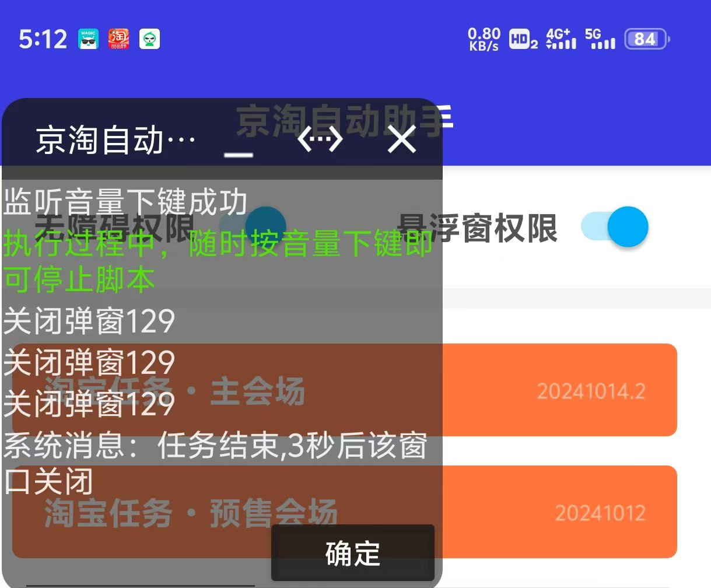
Task: Tap the floating window title 京淘自动…
Action: [x=115, y=141]
